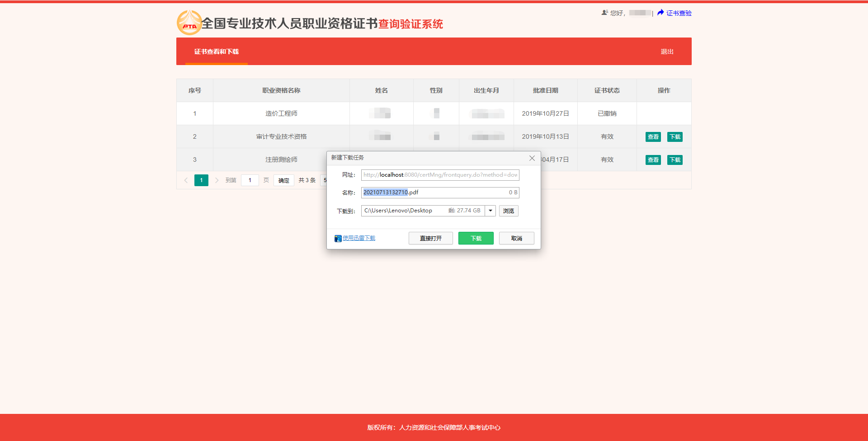Go to next page arrow
The image size is (868, 441).
click(x=217, y=180)
